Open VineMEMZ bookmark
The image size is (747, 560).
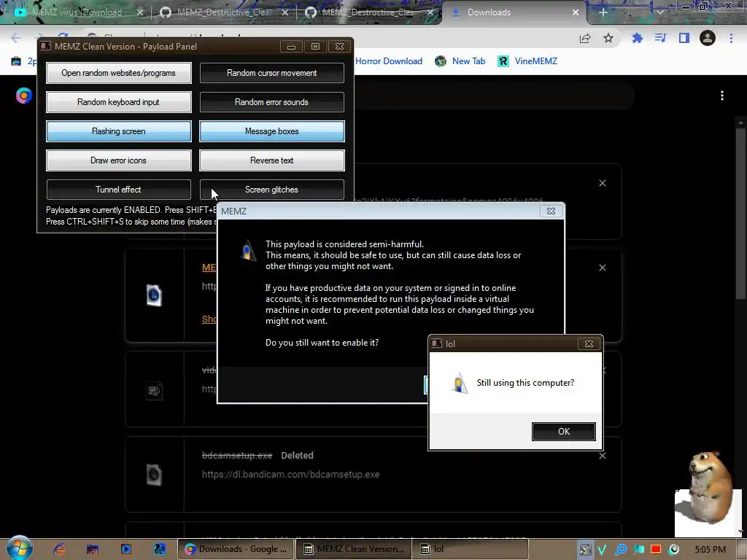(527, 61)
